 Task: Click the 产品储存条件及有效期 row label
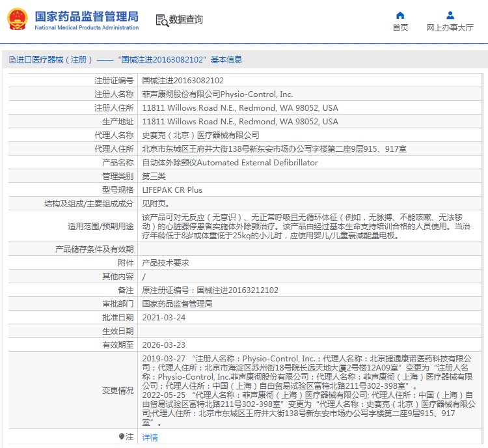click(94, 249)
